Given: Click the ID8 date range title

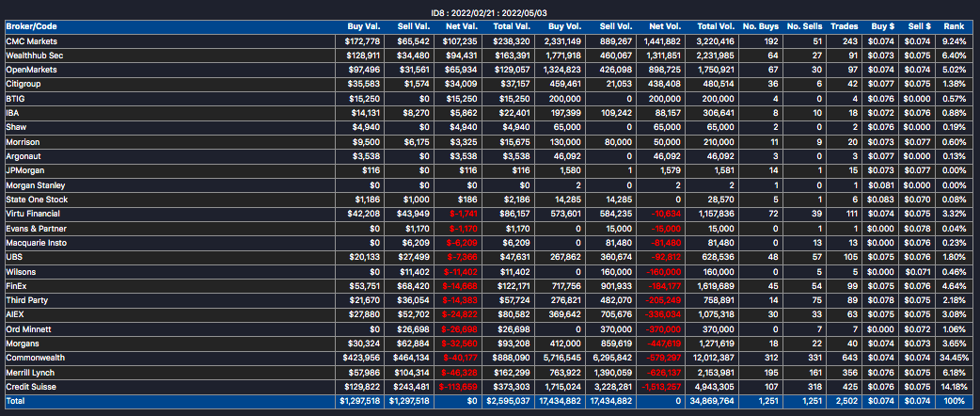Looking at the screenshot, I should [x=490, y=12].
